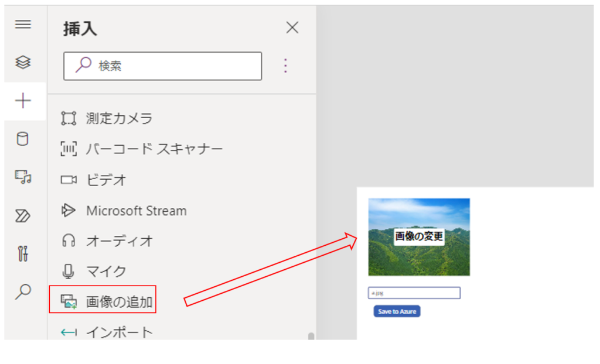Viewport: 600px width, 364px height.
Task: Insert the バーコード スキャナー control
Action: click(154, 149)
